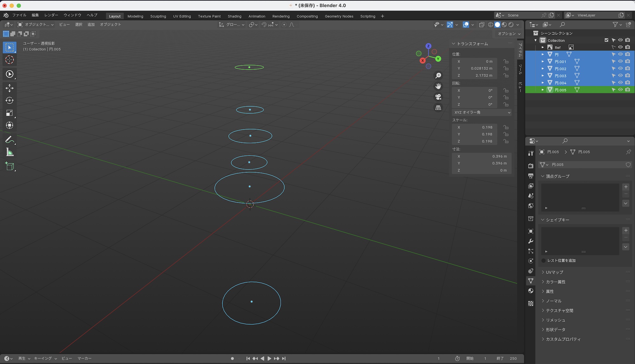This screenshot has height=364, width=635.
Task: Click the 3D cursor tool
Action: (x=10, y=60)
